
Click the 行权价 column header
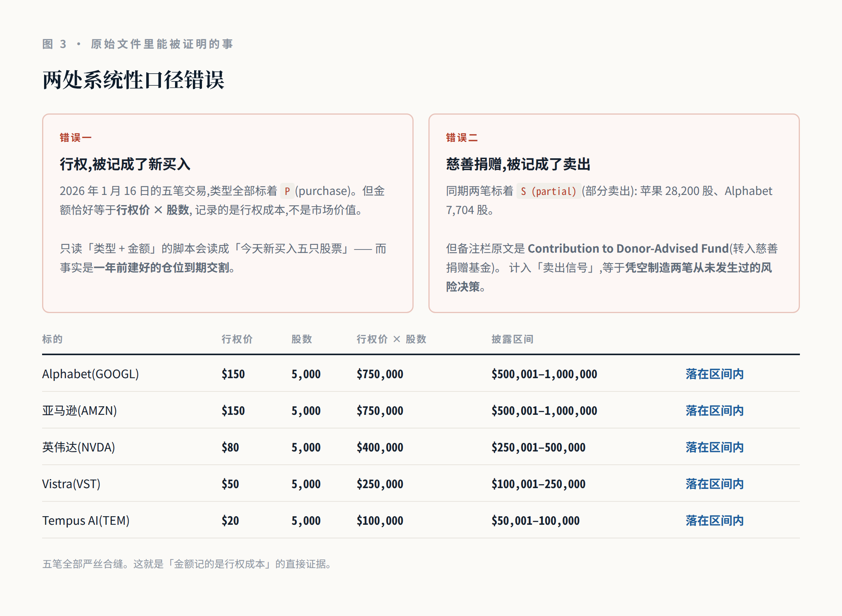point(237,339)
